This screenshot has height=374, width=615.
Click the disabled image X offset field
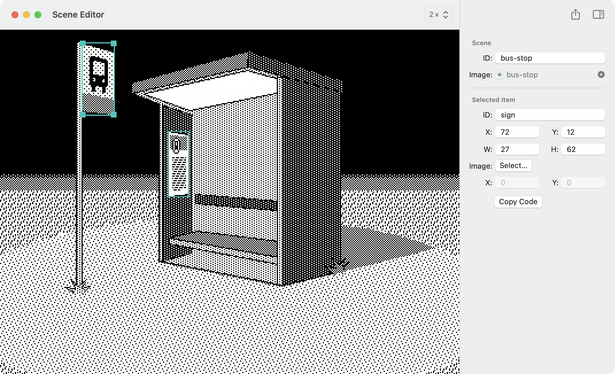pos(517,183)
